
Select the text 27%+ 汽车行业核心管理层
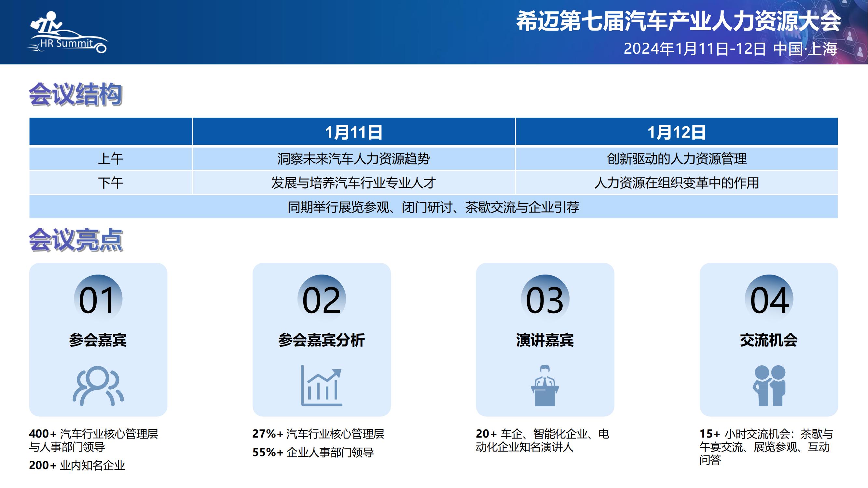coord(318,434)
